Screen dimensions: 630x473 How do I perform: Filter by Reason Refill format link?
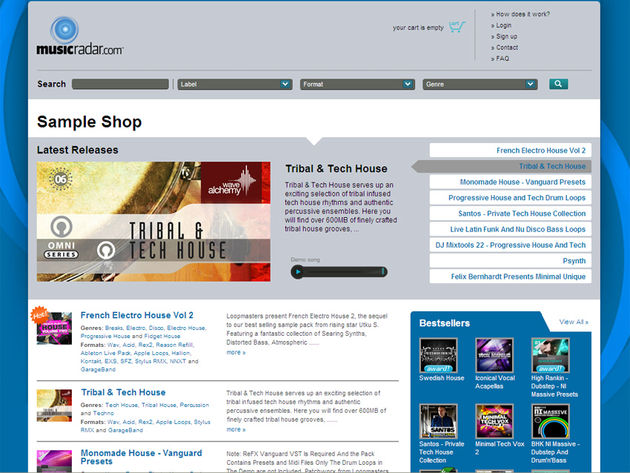click(174, 345)
